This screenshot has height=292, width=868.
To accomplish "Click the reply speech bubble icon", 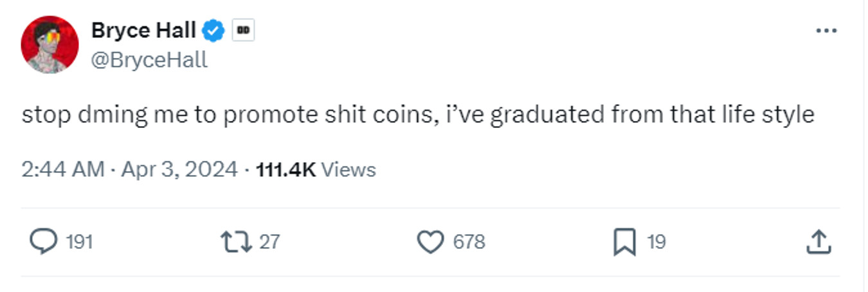I will point(44,242).
